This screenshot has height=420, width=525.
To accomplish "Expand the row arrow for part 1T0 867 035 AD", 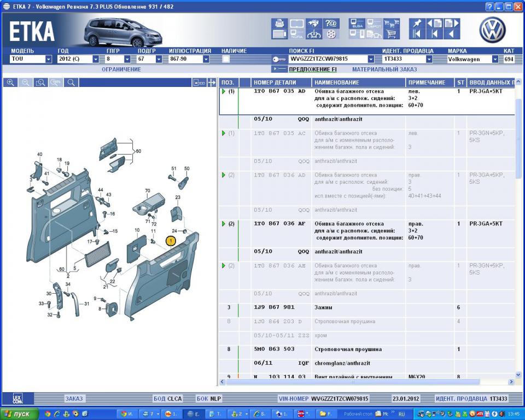I will click(223, 91).
